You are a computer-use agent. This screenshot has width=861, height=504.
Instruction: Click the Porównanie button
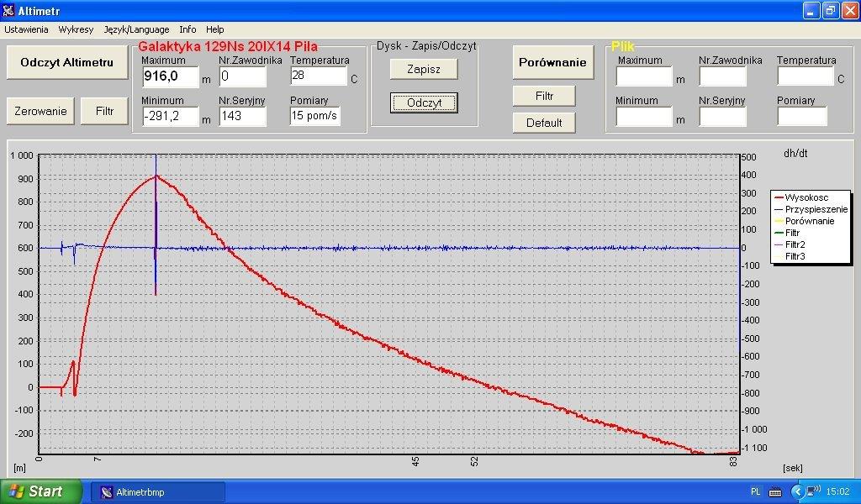(x=552, y=62)
